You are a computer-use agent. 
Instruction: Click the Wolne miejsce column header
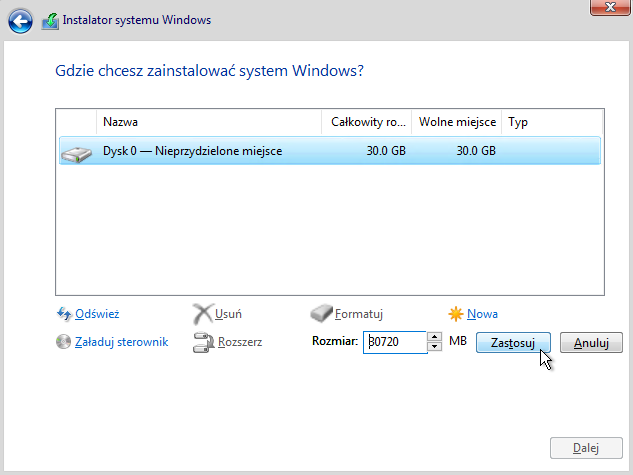pos(457,122)
